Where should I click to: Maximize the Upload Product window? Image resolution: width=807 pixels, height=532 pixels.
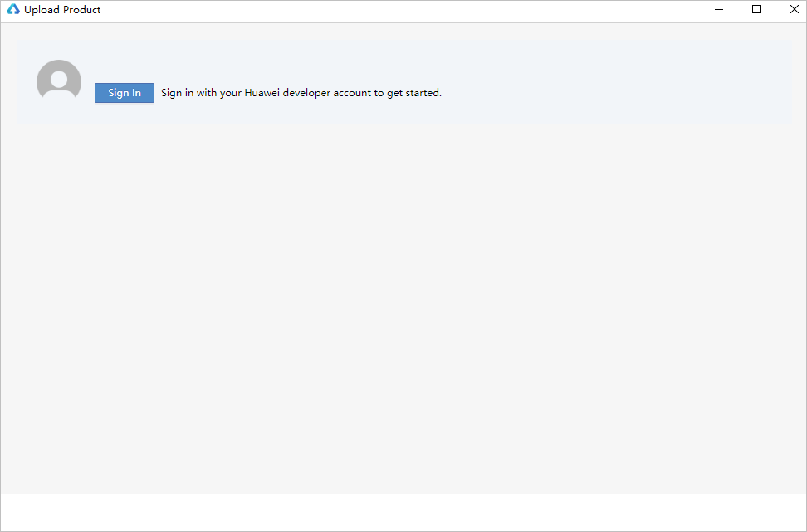[756, 10]
